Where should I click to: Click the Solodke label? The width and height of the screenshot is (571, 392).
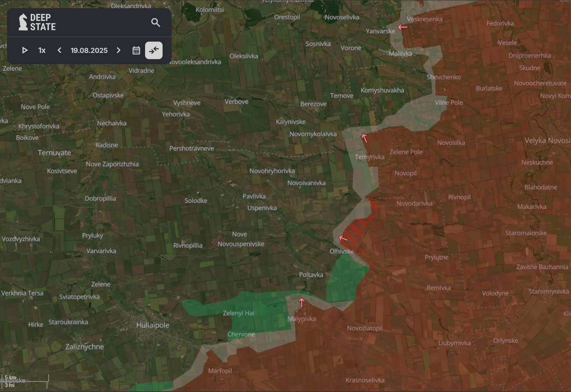(x=196, y=201)
